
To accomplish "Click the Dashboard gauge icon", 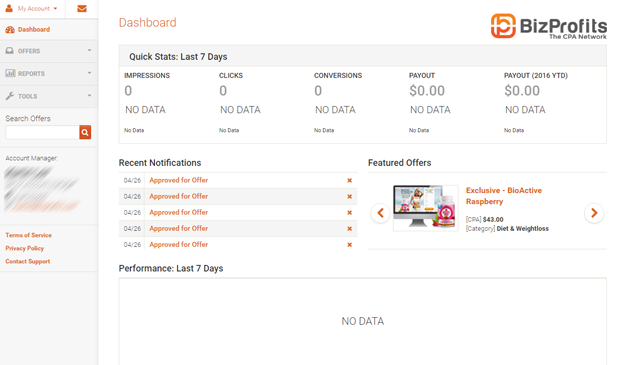I will [x=10, y=29].
